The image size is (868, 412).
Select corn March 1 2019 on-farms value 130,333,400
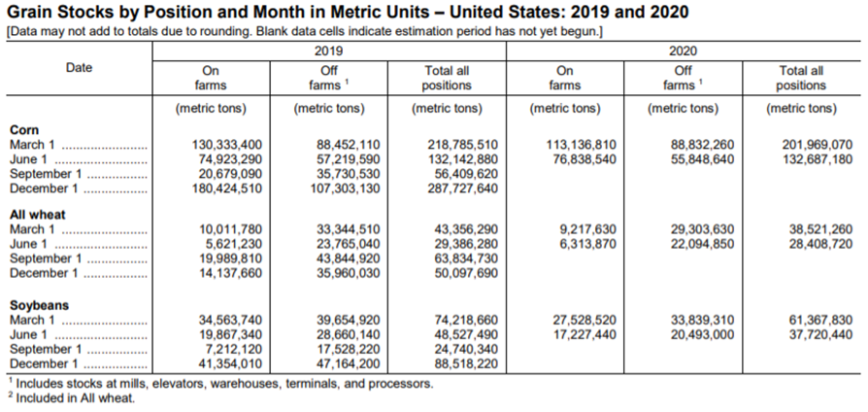click(x=226, y=145)
